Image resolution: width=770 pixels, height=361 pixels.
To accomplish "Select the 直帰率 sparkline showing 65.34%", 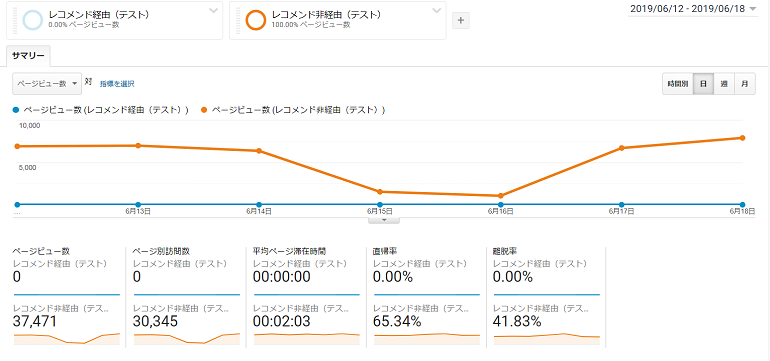I will click(x=427, y=338).
